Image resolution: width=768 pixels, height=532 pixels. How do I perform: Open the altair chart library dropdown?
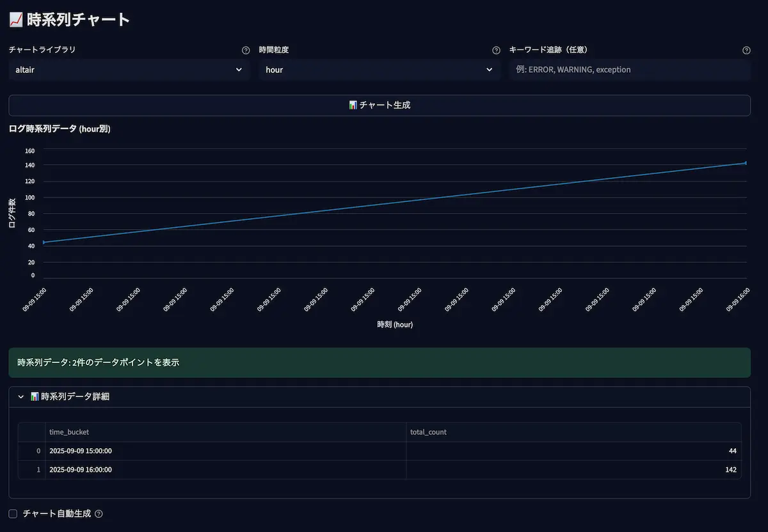click(129, 70)
